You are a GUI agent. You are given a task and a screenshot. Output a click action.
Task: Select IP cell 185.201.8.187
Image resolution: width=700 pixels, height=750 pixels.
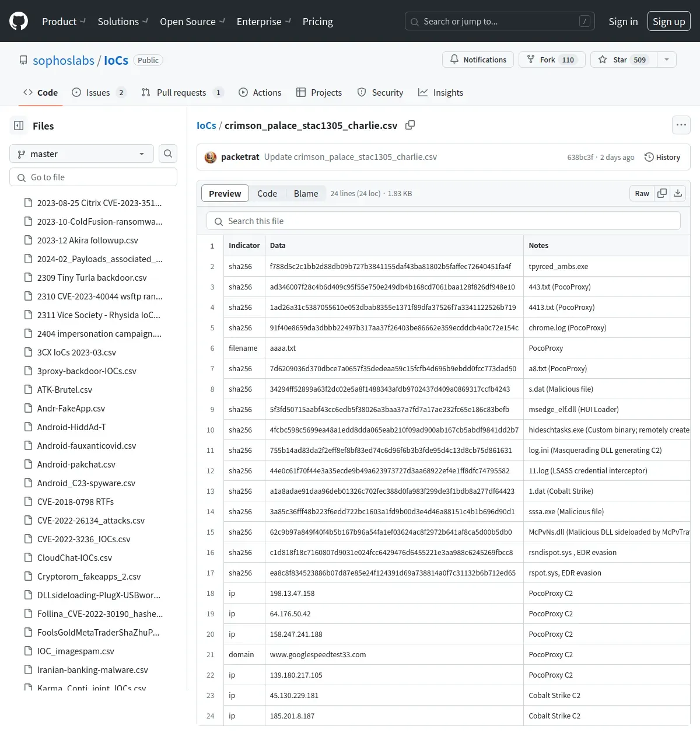coord(394,716)
